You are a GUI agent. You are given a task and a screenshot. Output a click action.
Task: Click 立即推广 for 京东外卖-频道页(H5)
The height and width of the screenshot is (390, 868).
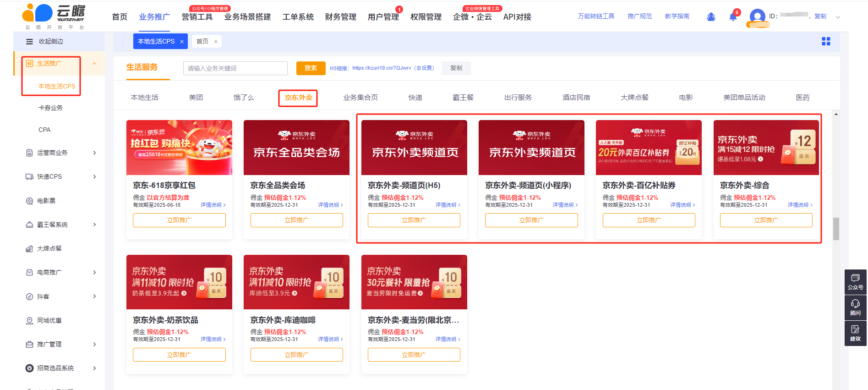click(x=414, y=220)
